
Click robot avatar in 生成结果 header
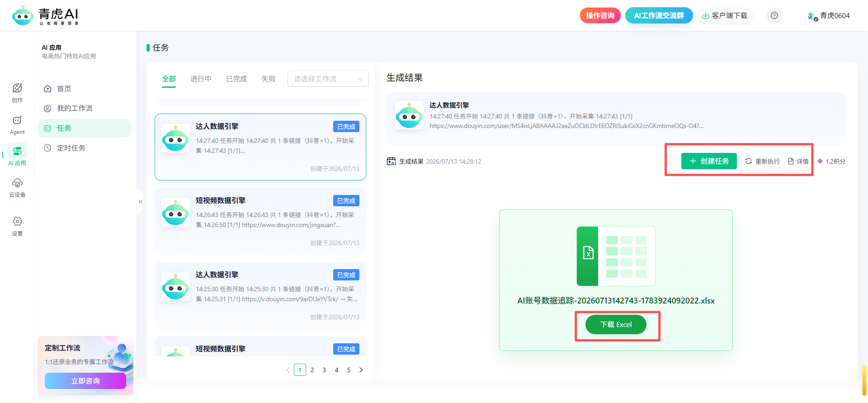point(409,115)
